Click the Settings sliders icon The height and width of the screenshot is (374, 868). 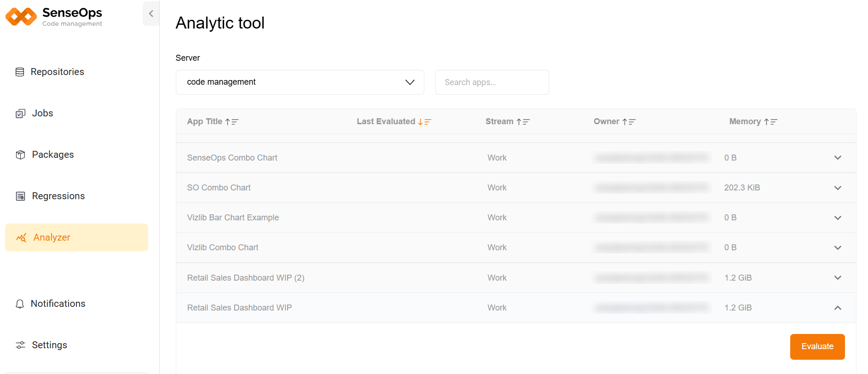(20, 345)
